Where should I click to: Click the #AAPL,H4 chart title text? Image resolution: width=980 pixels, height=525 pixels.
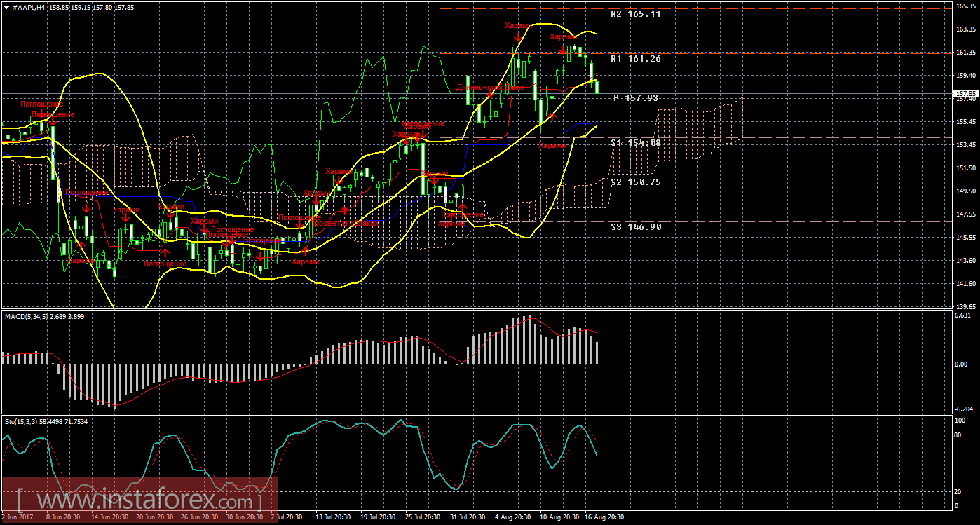coord(35,6)
